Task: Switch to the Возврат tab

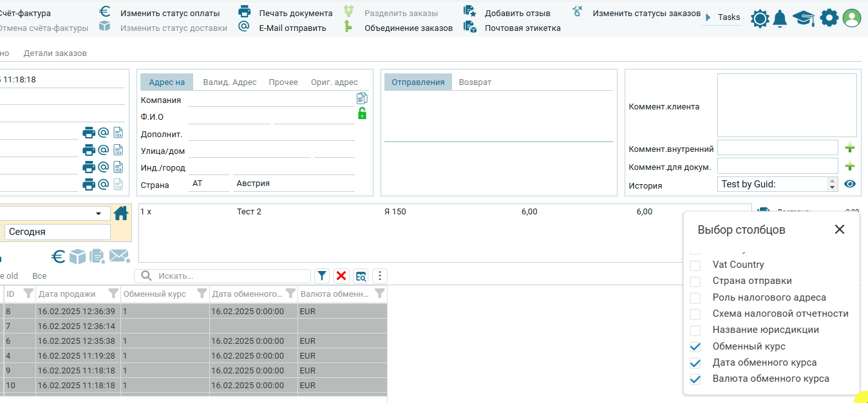Action: point(475,82)
